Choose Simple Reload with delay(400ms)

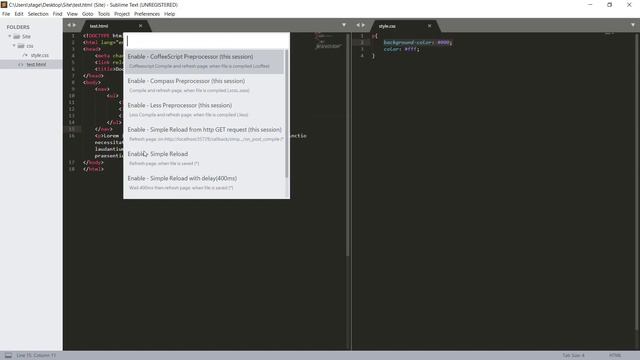[x=204, y=183]
